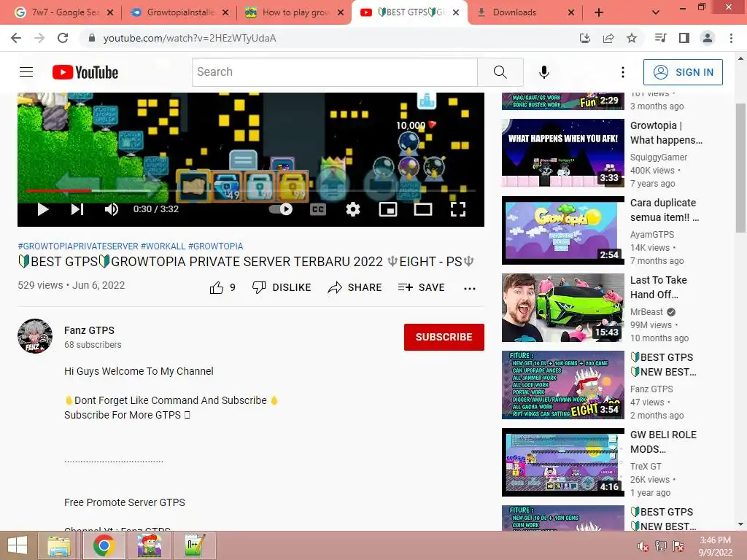Switch to the 'How to play grow' tab
747x560 pixels.
point(295,12)
